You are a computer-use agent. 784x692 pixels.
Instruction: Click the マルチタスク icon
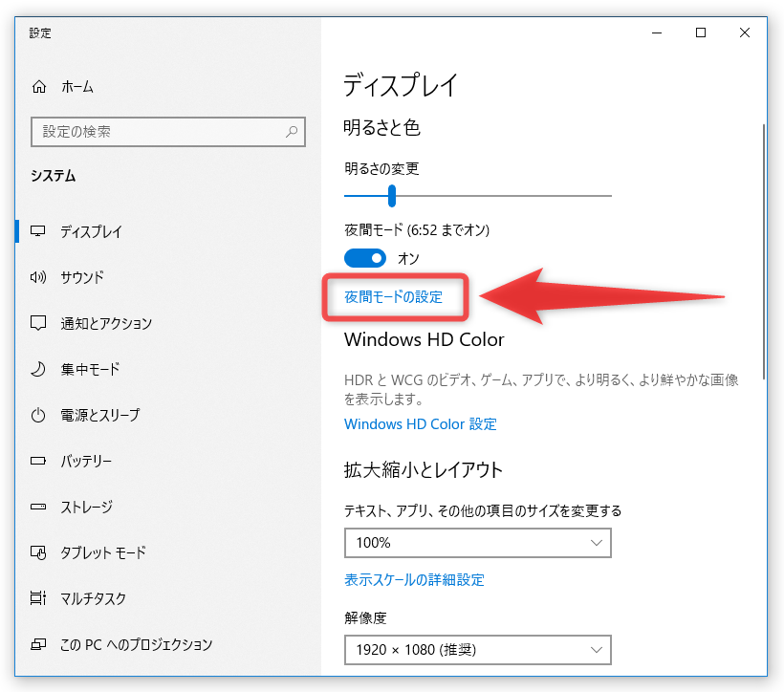pyautogui.click(x=38, y=598)
